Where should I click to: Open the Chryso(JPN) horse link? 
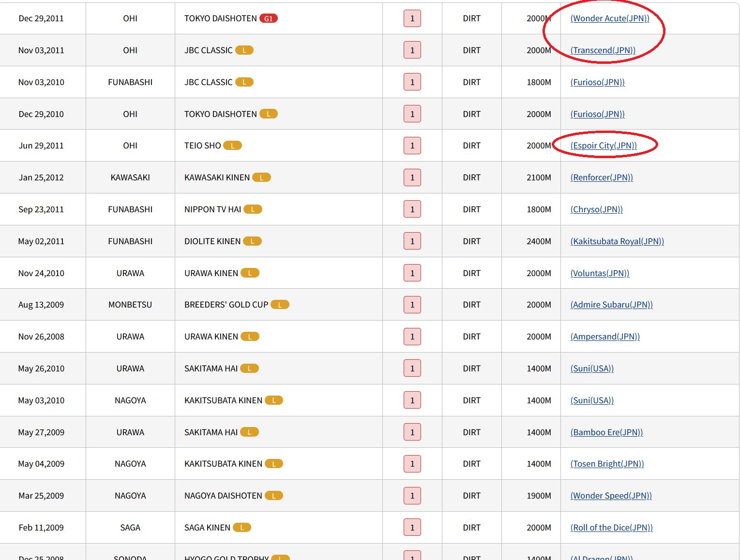pos(597,209)
